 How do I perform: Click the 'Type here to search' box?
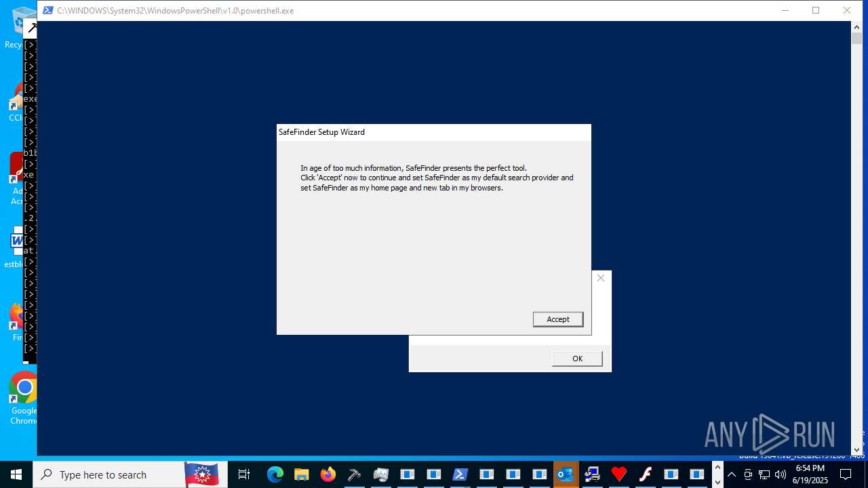[x=108, y=474]
